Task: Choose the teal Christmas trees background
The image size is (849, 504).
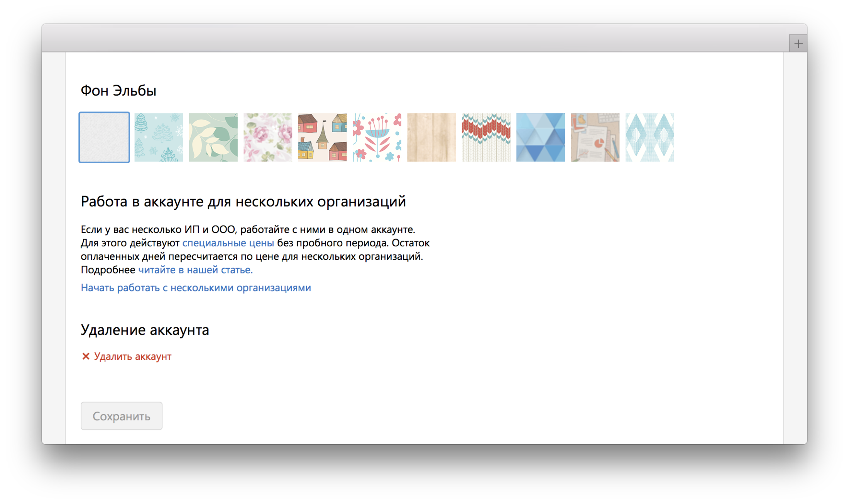Action: tap(159, 137)
